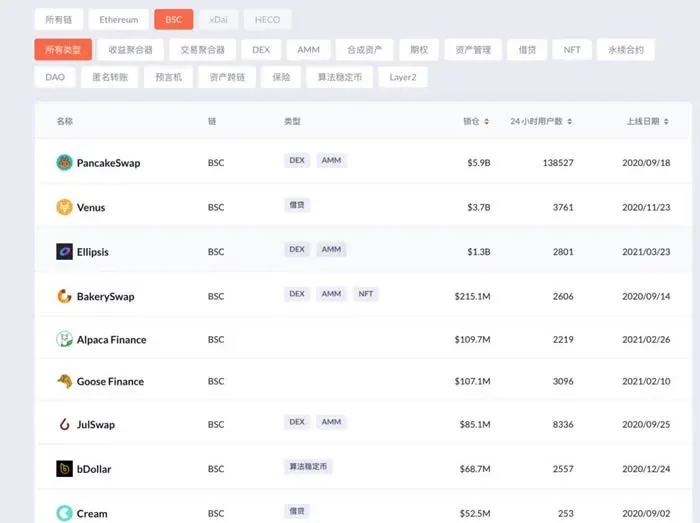Filter by 算法稳定币 category button
Viewport: 700px width, 523px height.
(339, 77)
